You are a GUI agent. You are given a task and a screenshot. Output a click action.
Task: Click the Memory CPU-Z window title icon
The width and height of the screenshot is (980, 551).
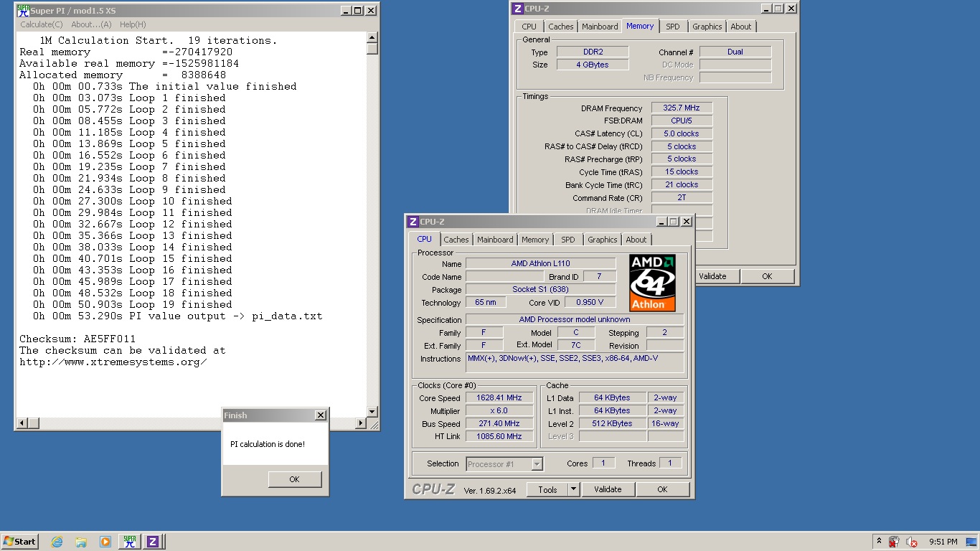pos(517,9)
